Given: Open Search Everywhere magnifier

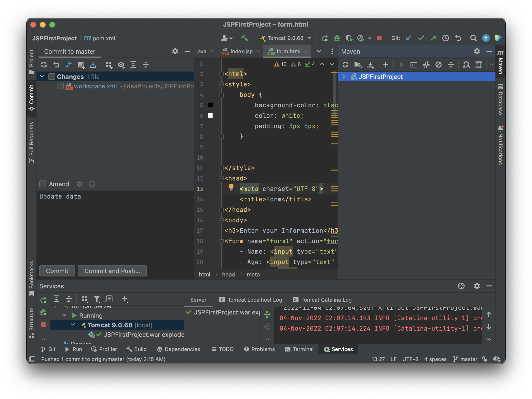Looking at the screenshot, I should pos(473,38).
